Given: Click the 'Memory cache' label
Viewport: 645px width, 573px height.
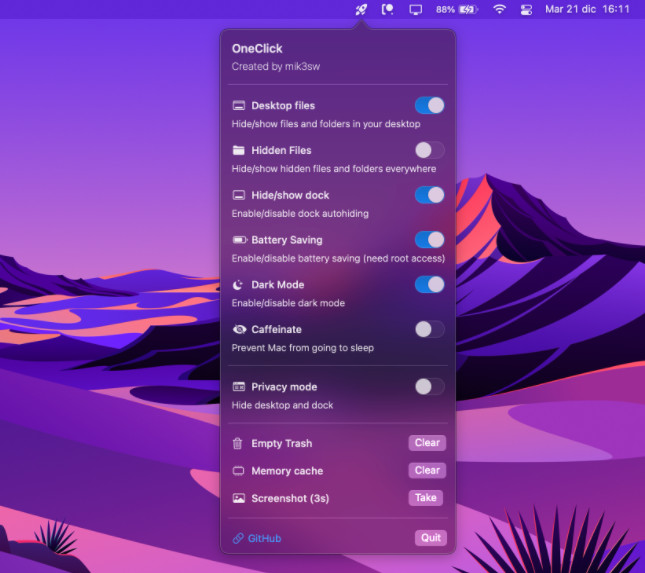Looking at the screenshot, I should pos(287,471).
